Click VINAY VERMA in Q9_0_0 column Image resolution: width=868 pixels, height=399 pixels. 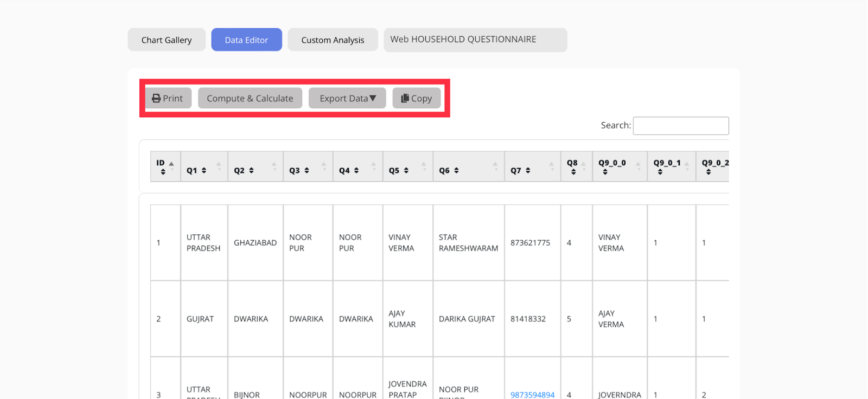pyautogui.click(x=620, y=243)
